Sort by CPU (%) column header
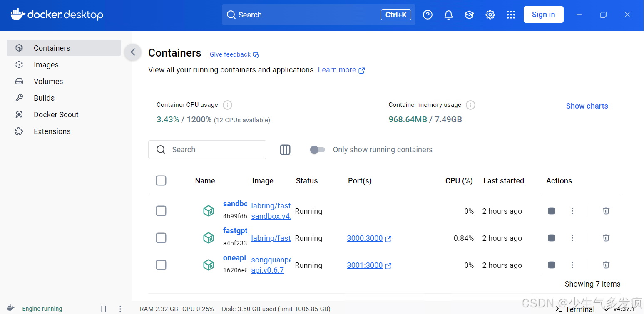 point(459,181)
